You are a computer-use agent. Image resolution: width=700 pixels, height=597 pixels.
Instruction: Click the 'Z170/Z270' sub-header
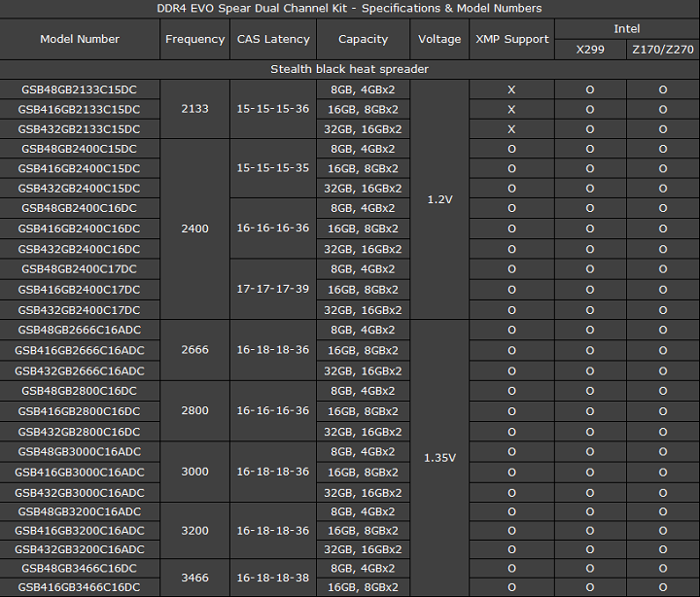(663, 50)
